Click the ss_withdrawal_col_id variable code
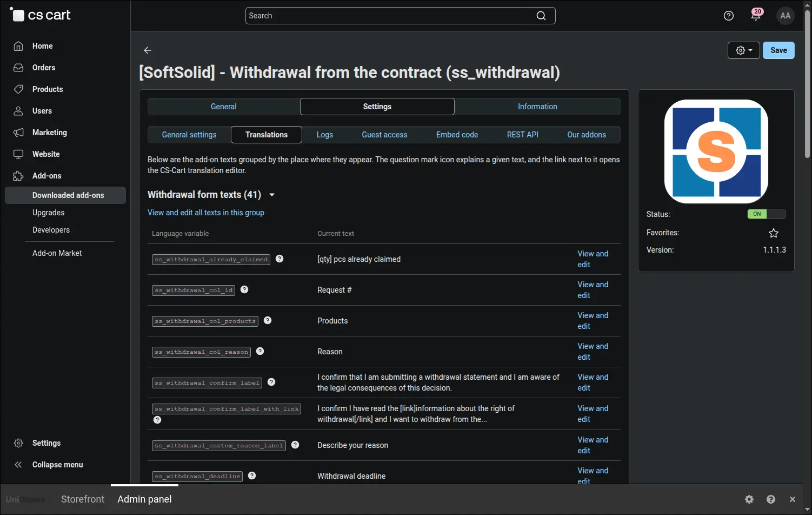The image size is (812, 515). coord(194,290)
